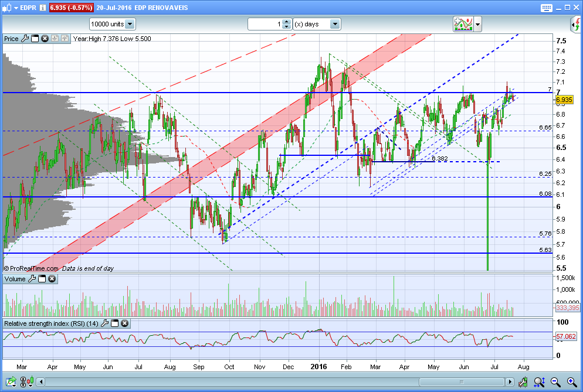The height and width of the screenshot is (392, 583).
Task: Zoom out the chart with minus magnifier
Action: (555, 381)
